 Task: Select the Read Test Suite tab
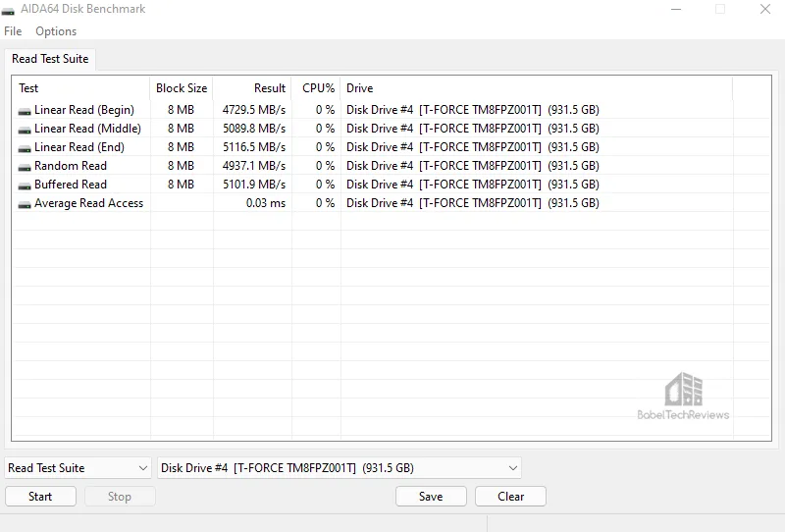pyautogui.click(x=50, y=59)
